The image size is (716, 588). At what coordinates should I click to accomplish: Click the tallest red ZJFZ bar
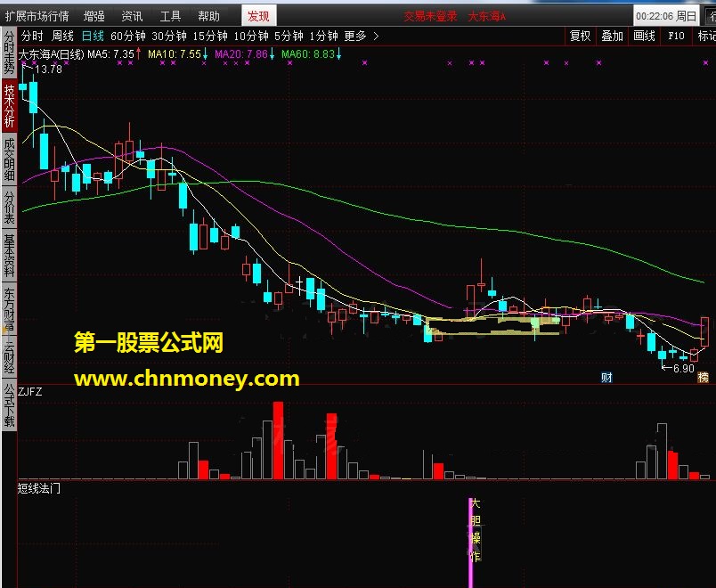pyautogui.click(x=278, y=440)
